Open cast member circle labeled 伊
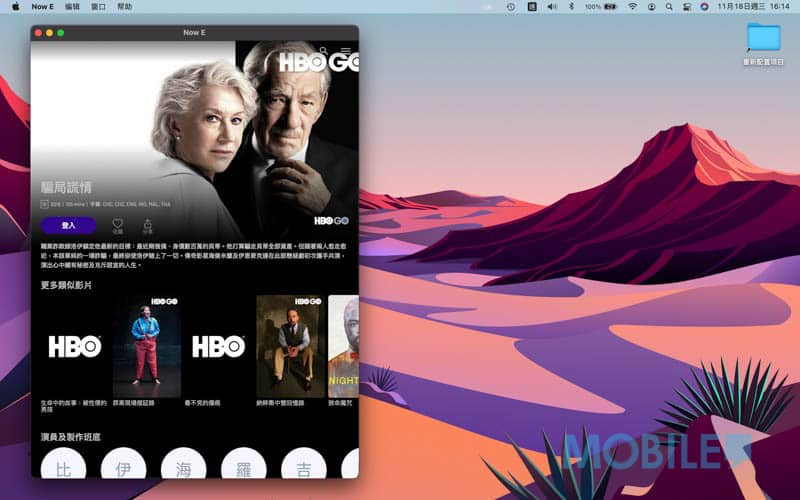This screenshot has height=500, width=800. tap(123, 468)
